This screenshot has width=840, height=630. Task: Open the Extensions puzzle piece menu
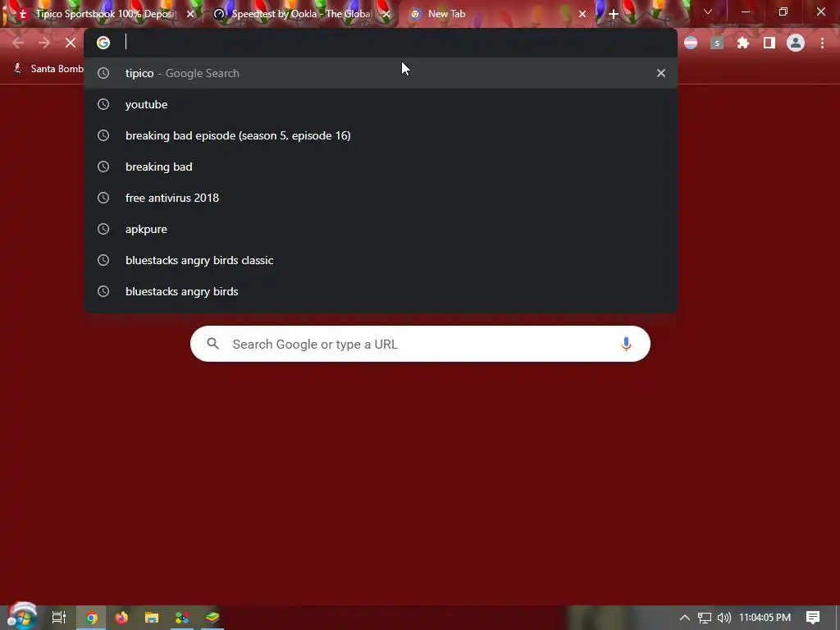[743, 43]
